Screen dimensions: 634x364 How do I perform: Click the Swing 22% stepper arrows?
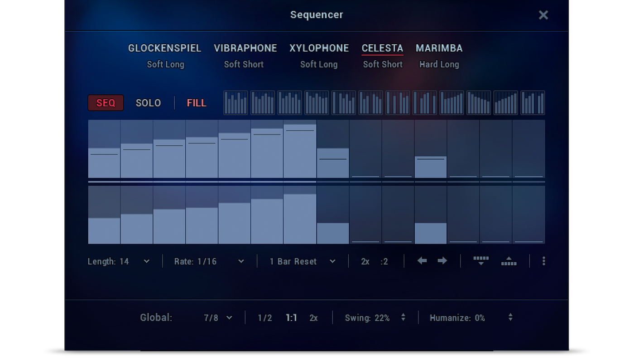403,317
